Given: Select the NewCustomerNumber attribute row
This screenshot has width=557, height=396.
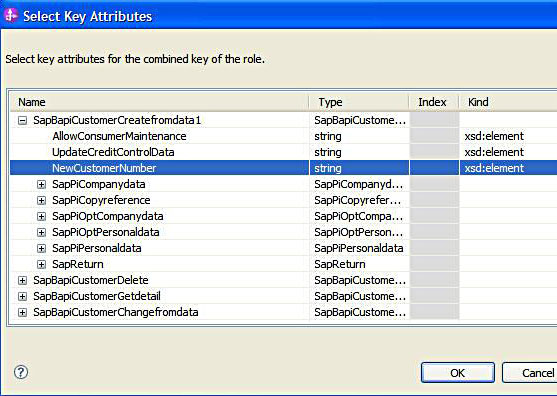Looking at the screenshot, I should (283, 168).
